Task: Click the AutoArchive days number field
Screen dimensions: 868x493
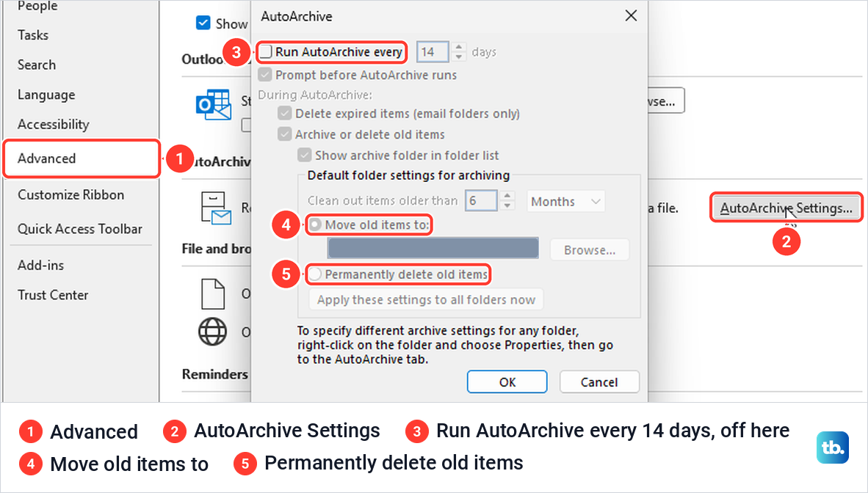Action: (433, 52)
